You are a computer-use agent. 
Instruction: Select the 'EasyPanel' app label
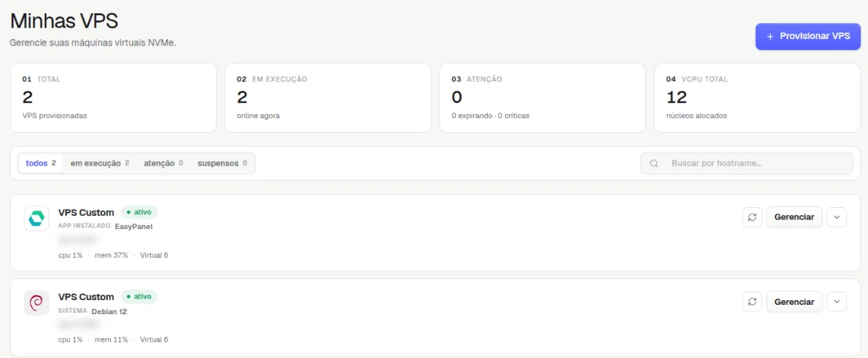click(134, 227)
